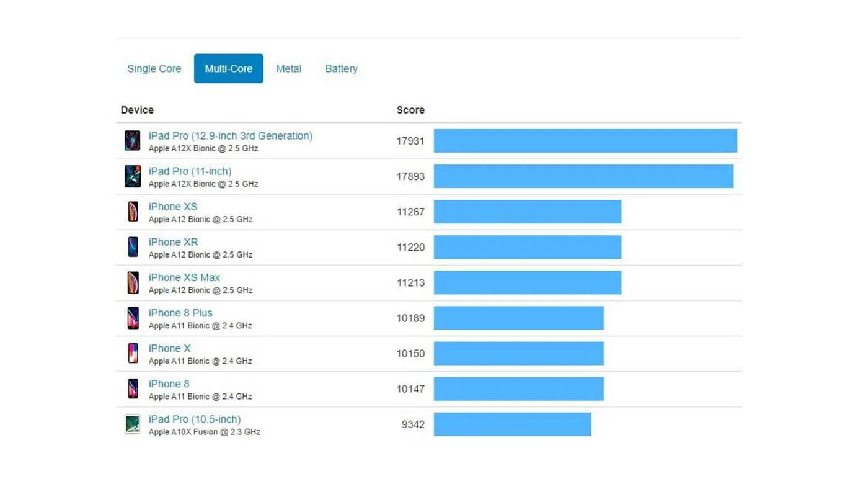
Task: Click the iPhone X row device icon
Action: (133, 353)
